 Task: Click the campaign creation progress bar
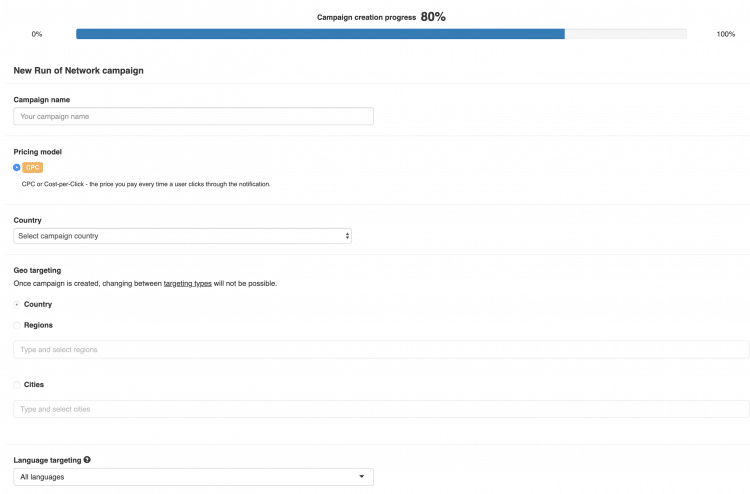[x=381, y=34]
